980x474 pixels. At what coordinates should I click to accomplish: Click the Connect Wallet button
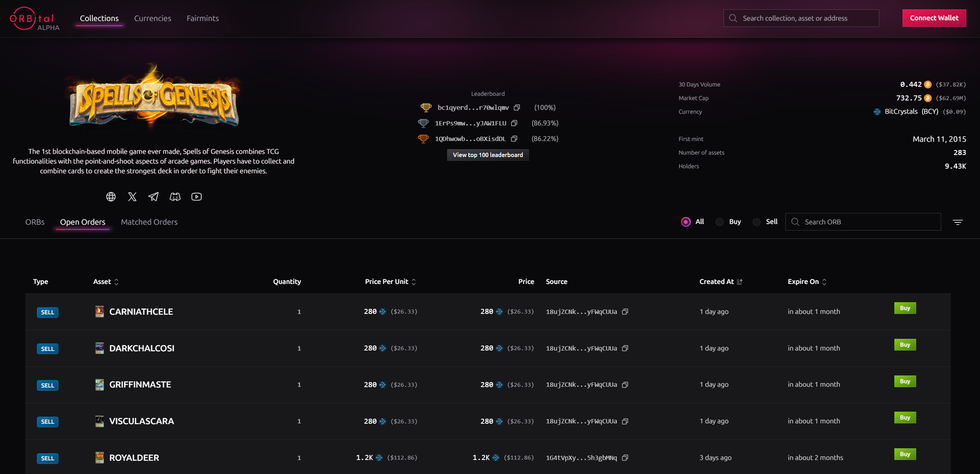pyautogui.click(x=934, y=18)
